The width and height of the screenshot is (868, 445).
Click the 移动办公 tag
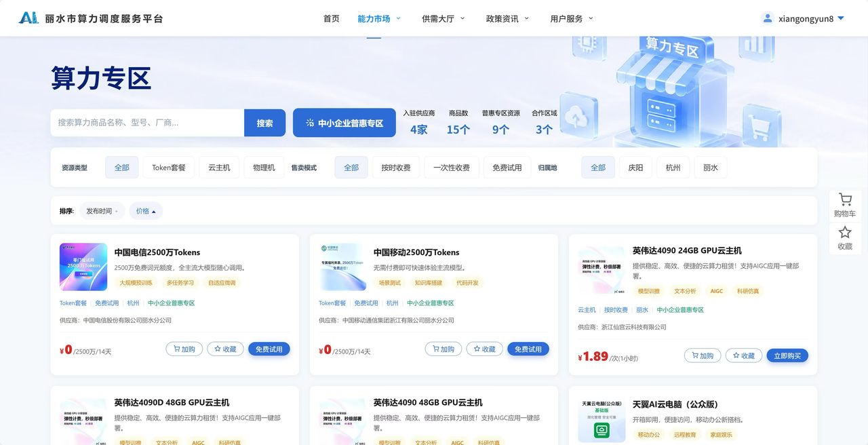[649, 435]
